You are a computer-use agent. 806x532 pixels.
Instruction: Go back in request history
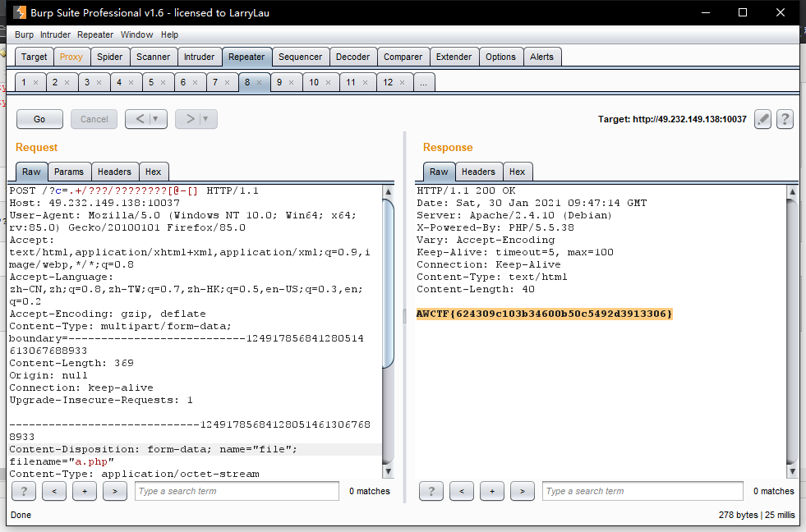(139, 119)
